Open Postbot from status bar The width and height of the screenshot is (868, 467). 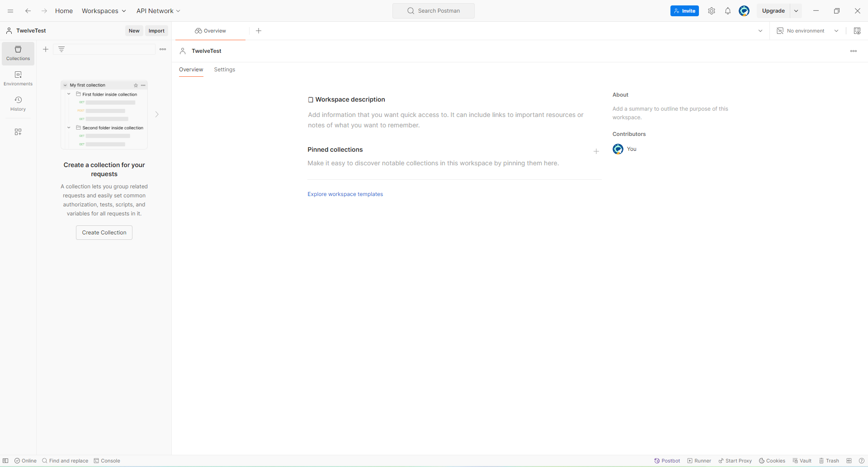pos(667,461)
